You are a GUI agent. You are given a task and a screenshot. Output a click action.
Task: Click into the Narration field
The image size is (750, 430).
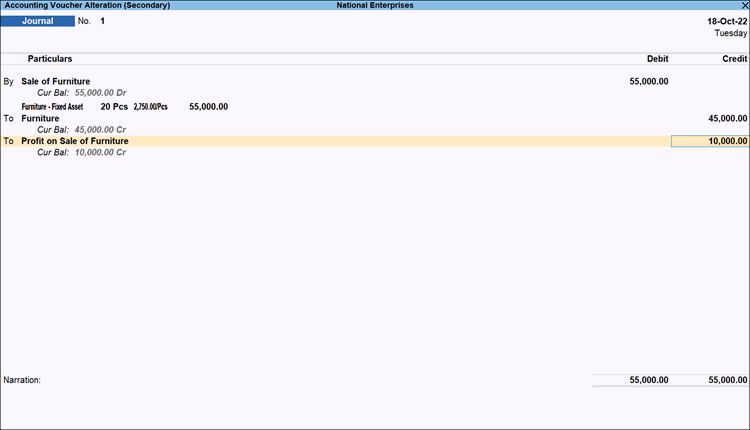(x=300, y=380)
